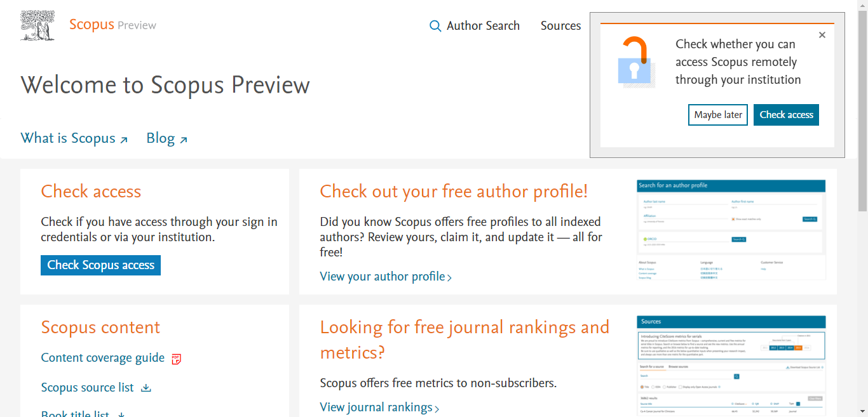868x417 pixels.
Task: Follow the View journal rankings link
Action: coord(375,407)
